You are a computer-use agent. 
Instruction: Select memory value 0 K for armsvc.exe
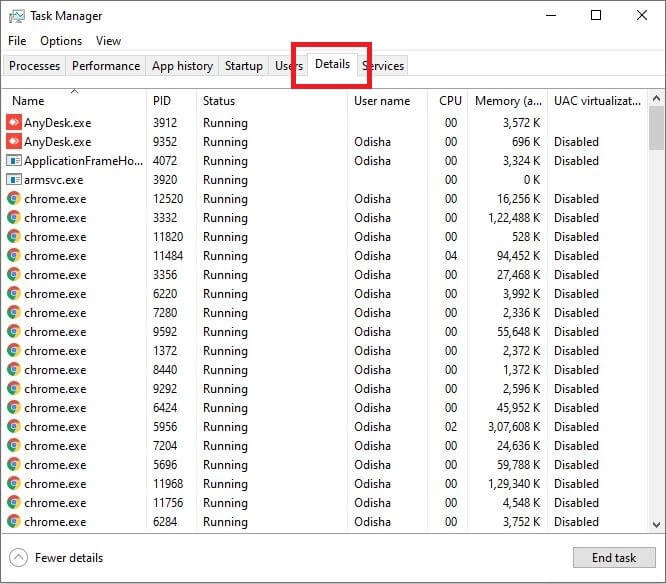tap(532, 180)
